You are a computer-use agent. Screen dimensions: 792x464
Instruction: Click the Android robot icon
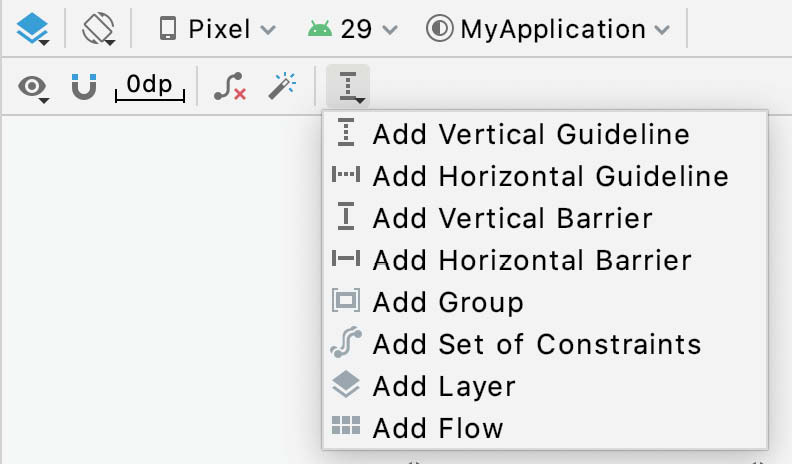320,29
